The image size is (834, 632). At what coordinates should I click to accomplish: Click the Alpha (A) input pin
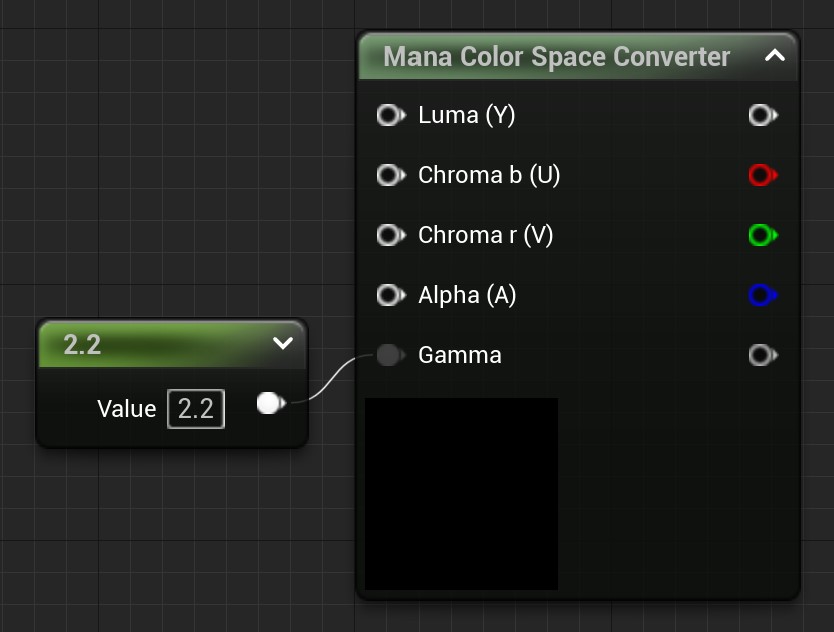(388, 295)
